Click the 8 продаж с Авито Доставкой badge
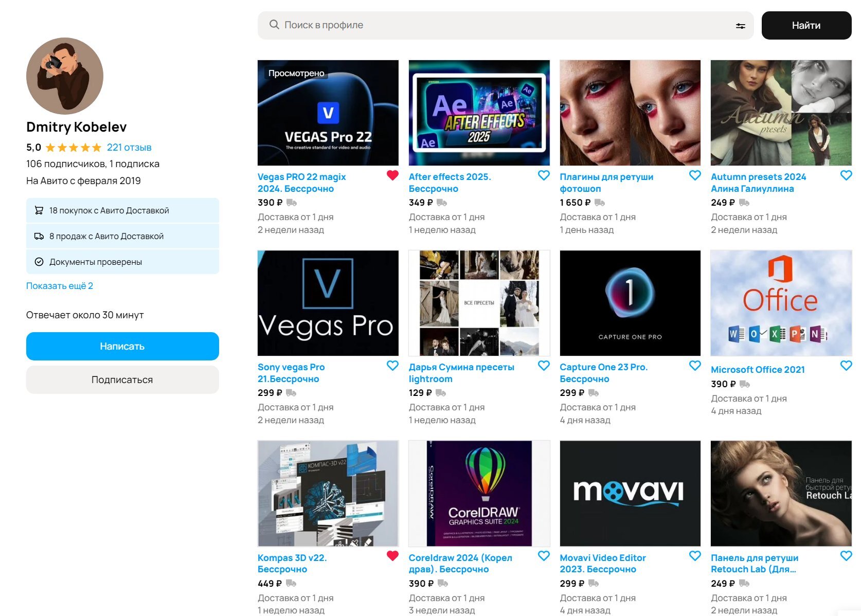 coord(122,236)
